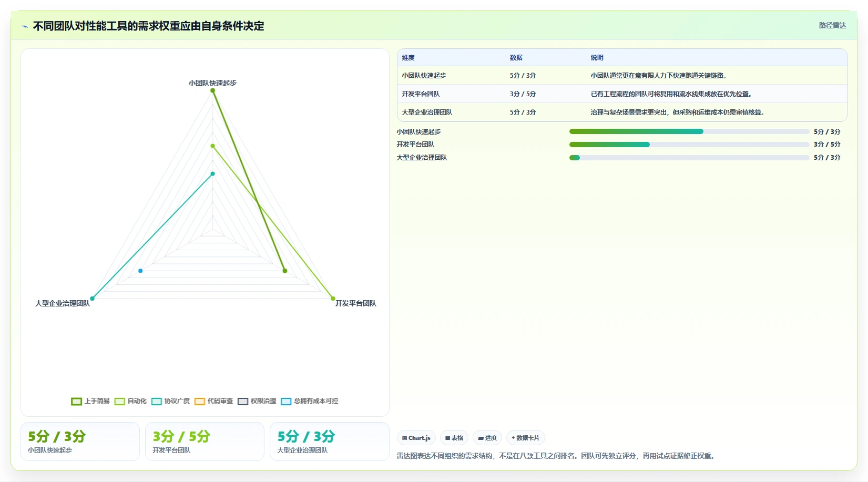This screenshot has height=482, width=868.
Task: Click the small icon before the page title
Action: pyautogui.click(x=25, y=26)
